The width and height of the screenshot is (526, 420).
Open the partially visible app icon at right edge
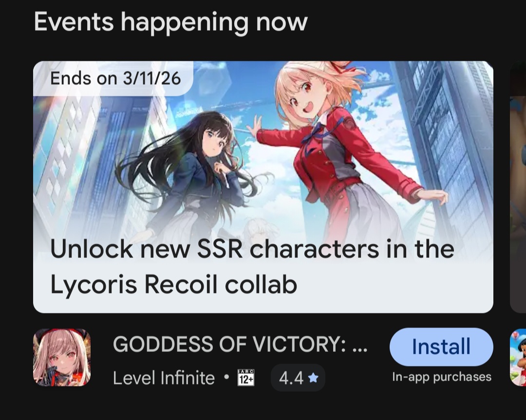tap(518, 357)
